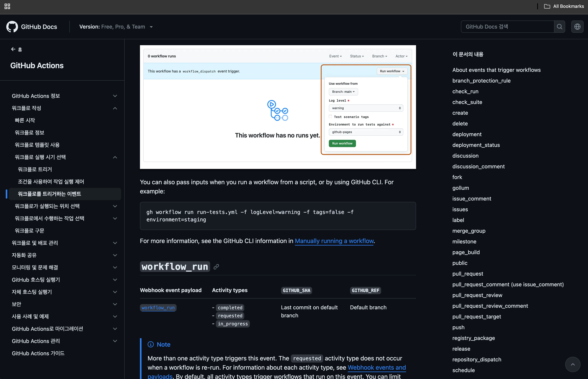
Task: Jump to fork section
Action: tap(457, 177)
